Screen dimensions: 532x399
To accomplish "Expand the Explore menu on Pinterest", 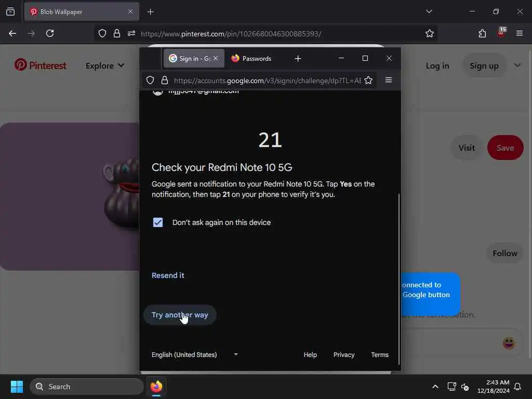I will (105, 65).
